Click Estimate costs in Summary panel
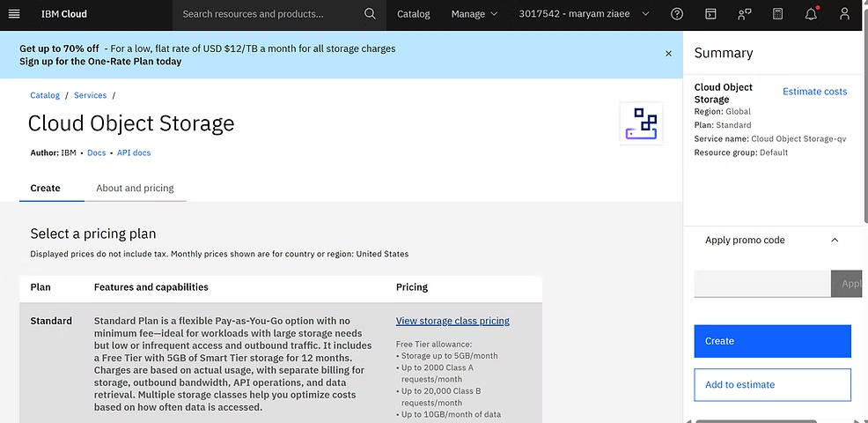The height and width of the screenshot is (423, 868). click(x=814, y=92)
